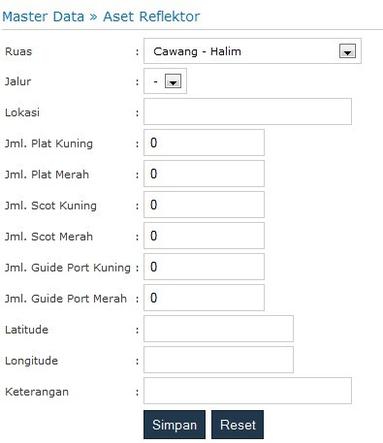This screenshot has height=443, width=383.
Task: Expand the Jalur dropdown arrow
Action: click(x=173, y=81)
